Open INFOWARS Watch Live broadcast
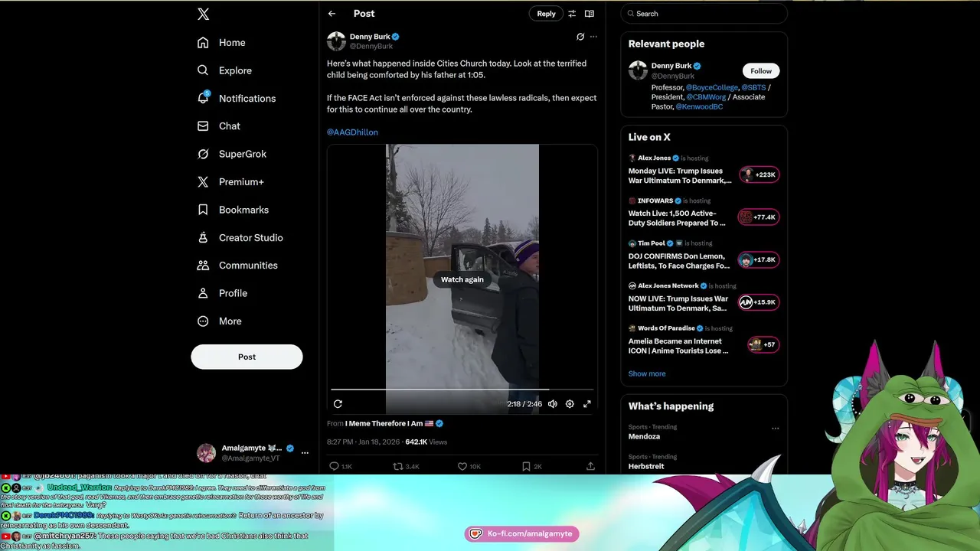The width and height of the screenshot is (980, 551). pyautogui.click(x=677, y=218)
